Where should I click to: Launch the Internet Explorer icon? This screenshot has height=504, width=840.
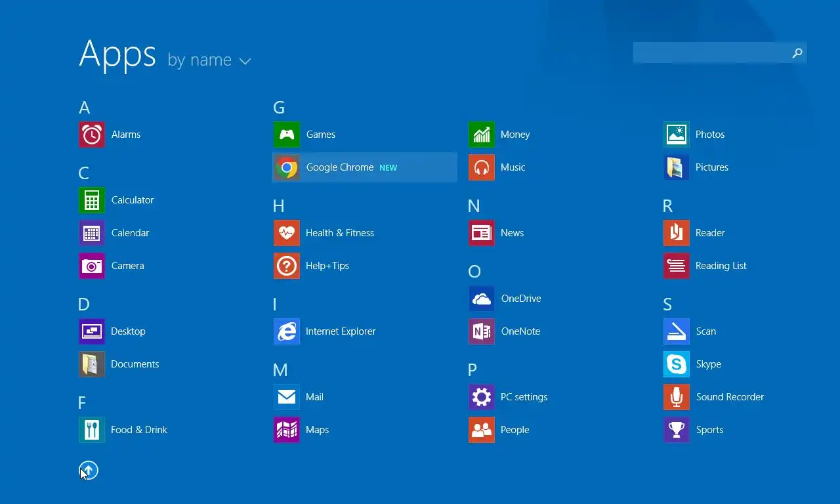click(287, 331)
